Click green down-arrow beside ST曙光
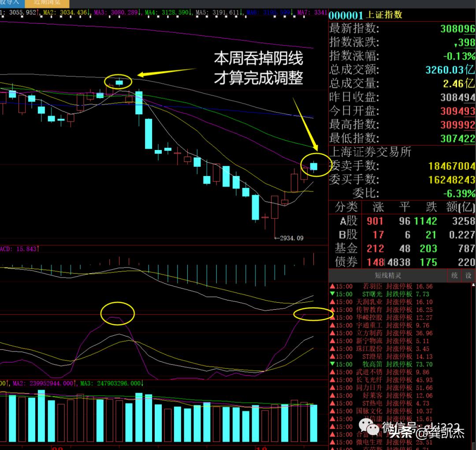 click(333, 294)
